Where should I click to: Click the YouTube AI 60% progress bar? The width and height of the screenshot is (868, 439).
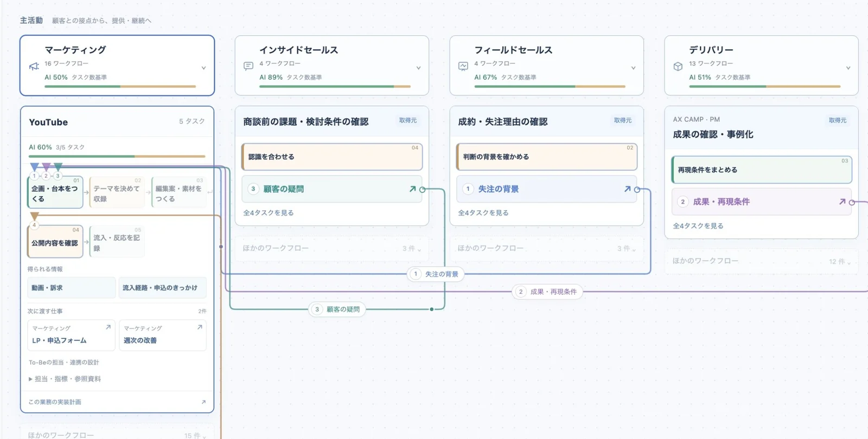click(117, 157)
